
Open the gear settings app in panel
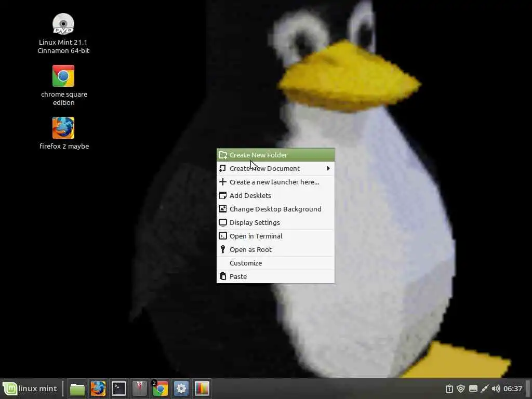(181, 389)
